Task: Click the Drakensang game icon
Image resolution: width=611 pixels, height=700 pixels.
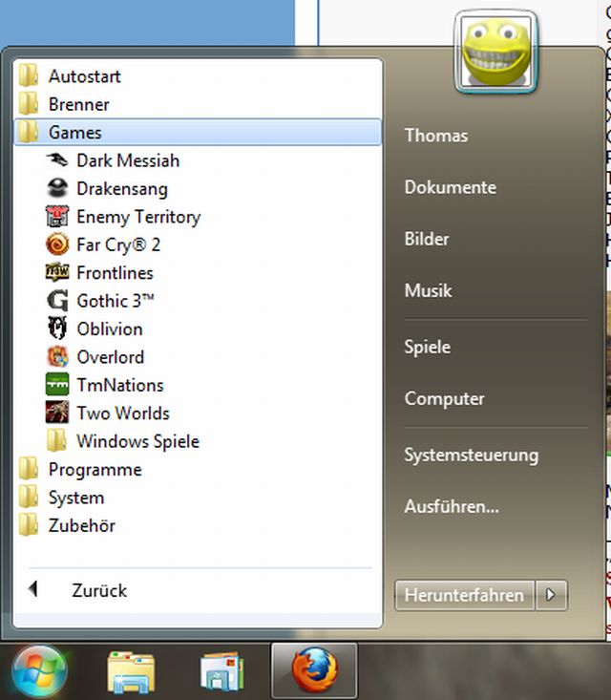Action: click(x=57, y=188)
